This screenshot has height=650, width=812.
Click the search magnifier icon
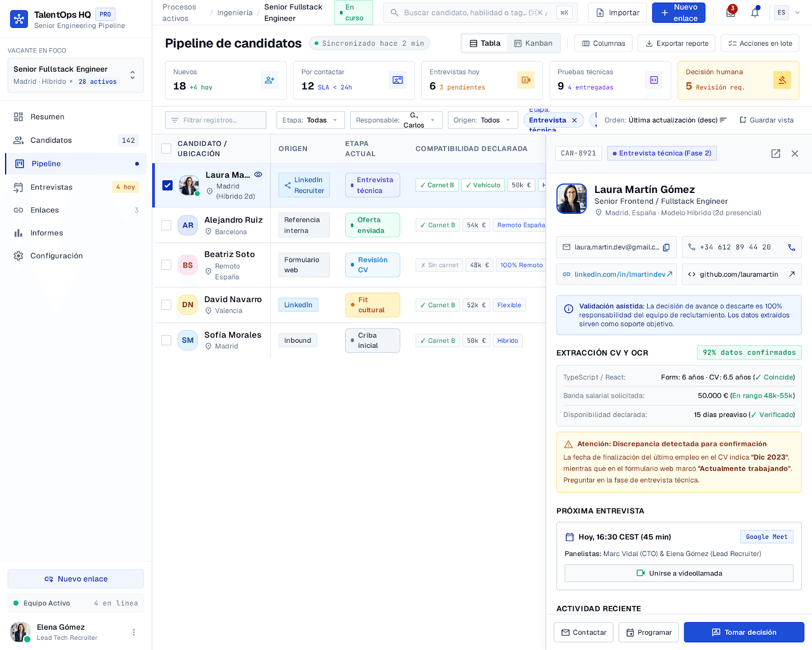pyautogui.click(x=394, y=13)
